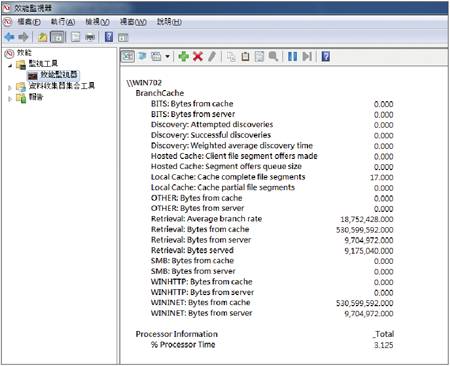
Task: Click the 3.125 processor time value
Action: (x=383, y=345)
